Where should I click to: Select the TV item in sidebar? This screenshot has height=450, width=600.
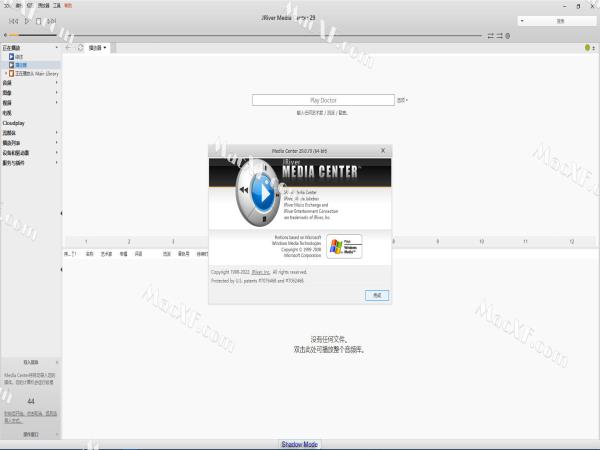[x=7, y=112]
